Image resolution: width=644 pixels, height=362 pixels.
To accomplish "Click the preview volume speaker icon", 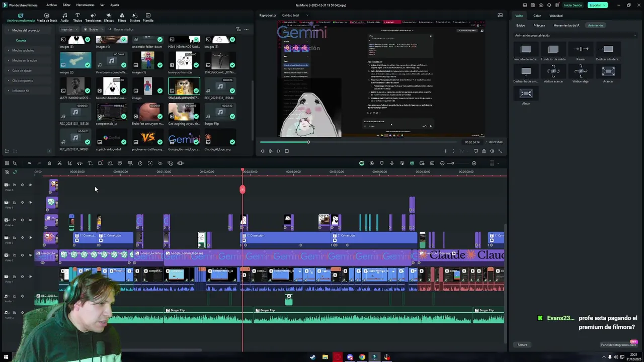I will tap(492, 151).
